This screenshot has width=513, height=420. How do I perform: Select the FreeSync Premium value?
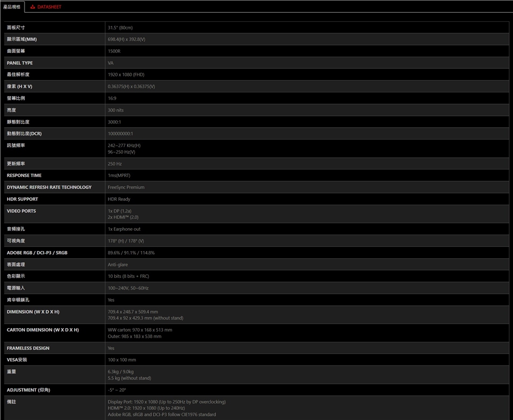coord(126,187)
